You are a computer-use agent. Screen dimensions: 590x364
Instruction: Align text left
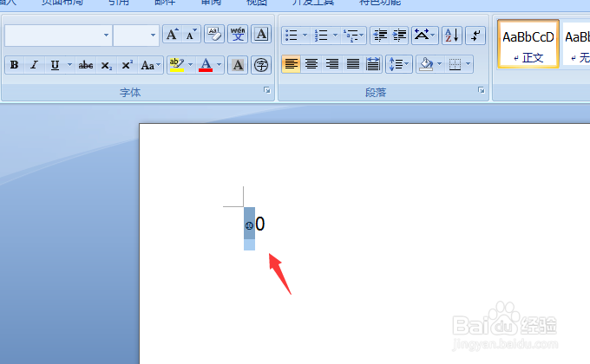tap(292, 64)
